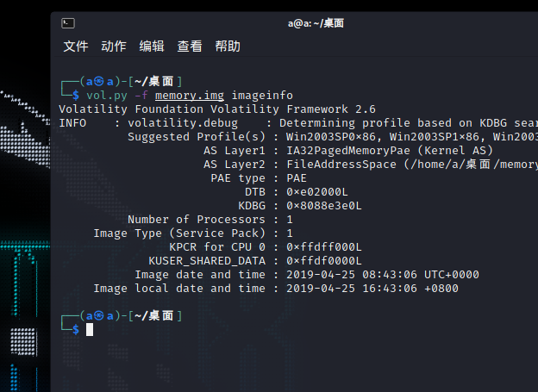Click the terminal icon in title bar

coord(68,23)
